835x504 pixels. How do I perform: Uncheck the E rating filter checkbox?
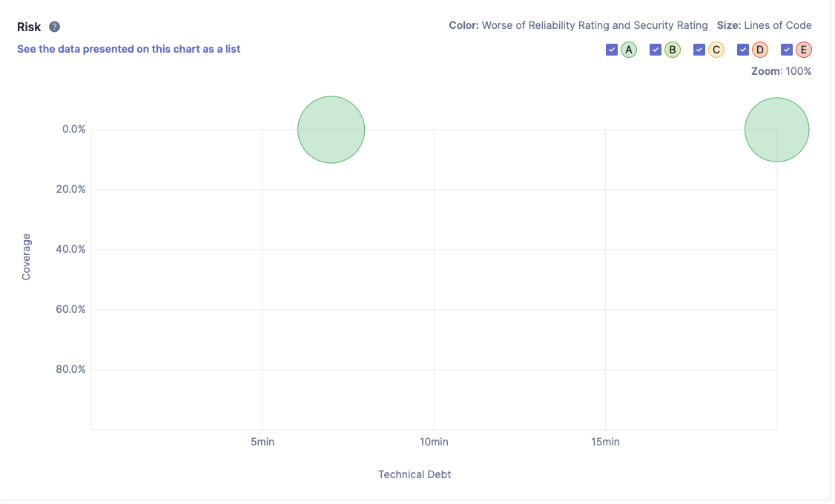pyautogui.click(x=787, y=50)
